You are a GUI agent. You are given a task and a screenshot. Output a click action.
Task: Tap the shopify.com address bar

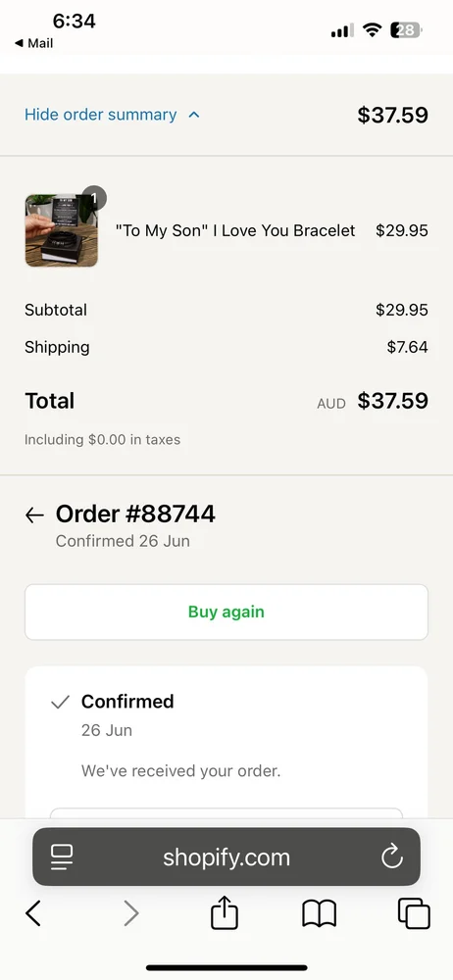(x=226, y=857)
